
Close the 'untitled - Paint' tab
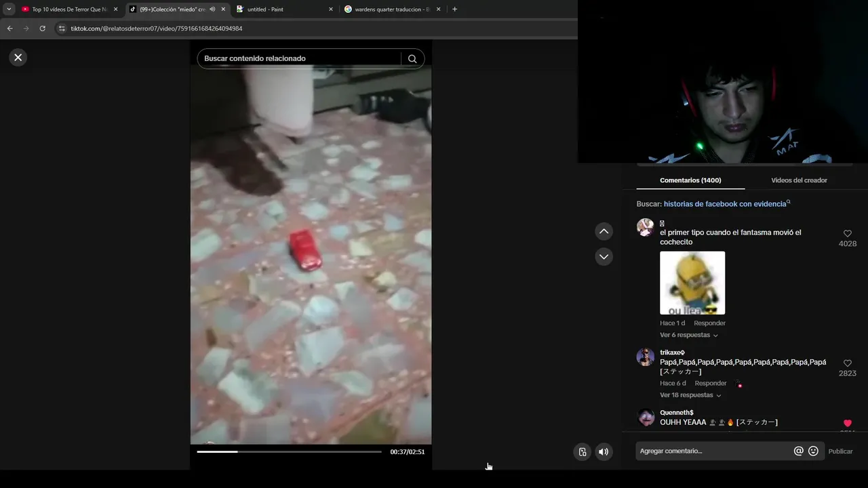click(331, 9)
